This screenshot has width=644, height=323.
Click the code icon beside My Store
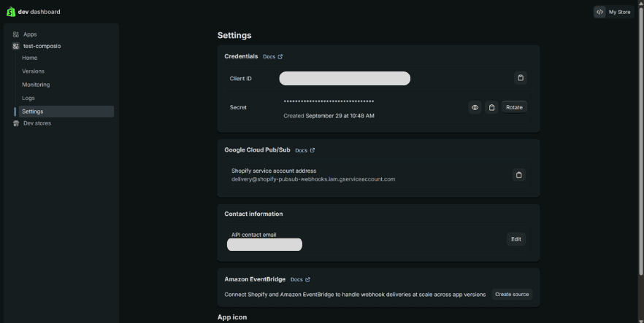[599, 12]
